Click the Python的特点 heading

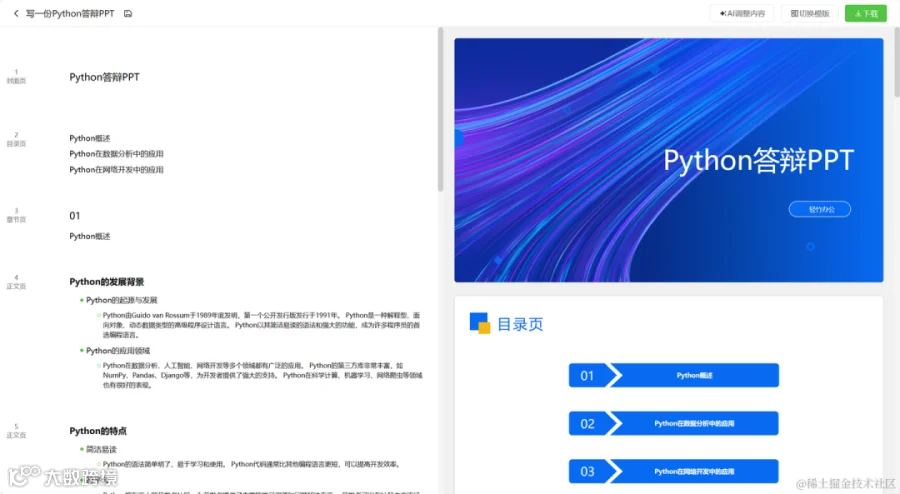click(98, 431)
